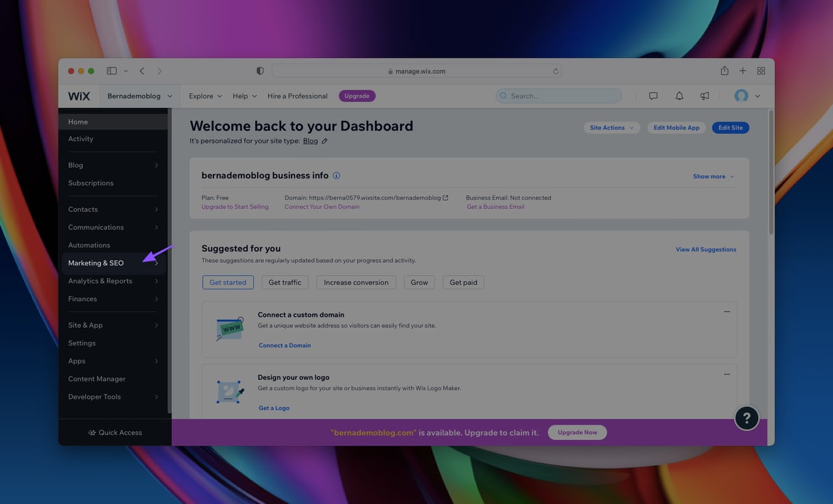Screen dimensions: 833x504
Task: Open the Help menu
Action: 245,96
